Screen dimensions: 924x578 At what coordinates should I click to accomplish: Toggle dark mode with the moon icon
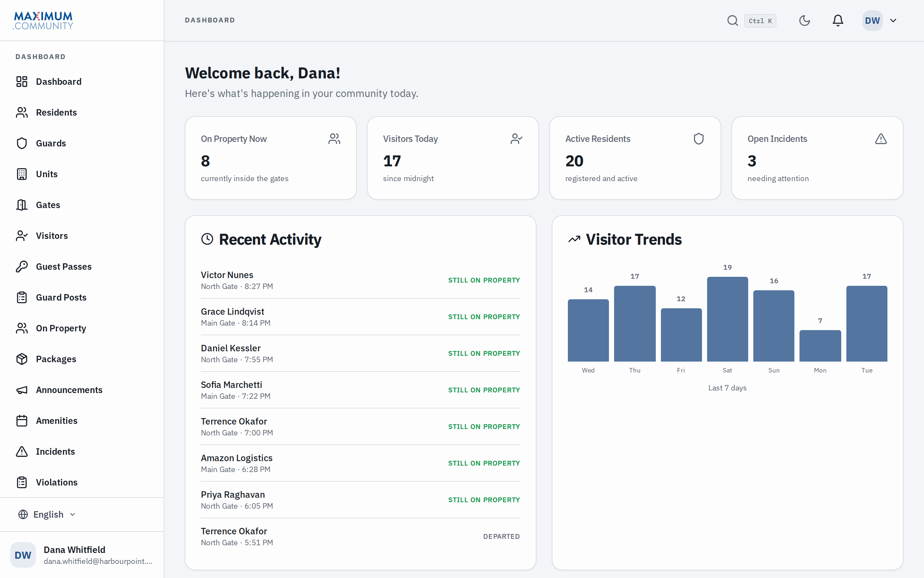805,21
